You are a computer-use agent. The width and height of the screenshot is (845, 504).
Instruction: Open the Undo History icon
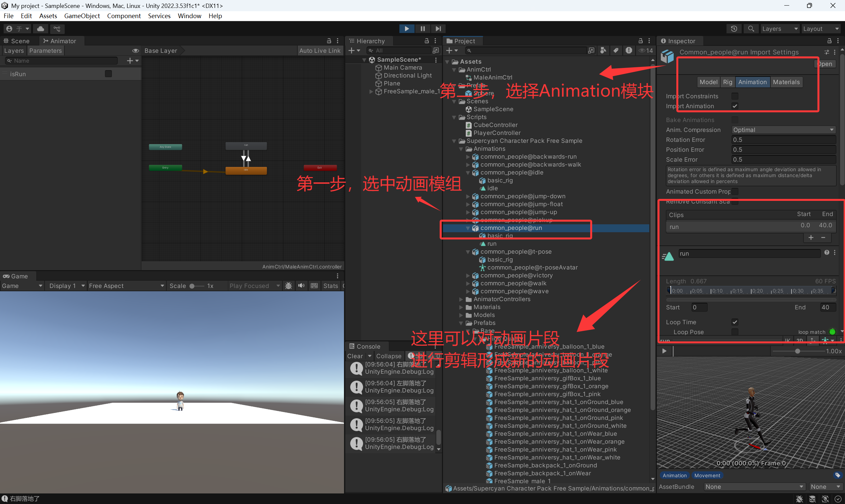734,29
